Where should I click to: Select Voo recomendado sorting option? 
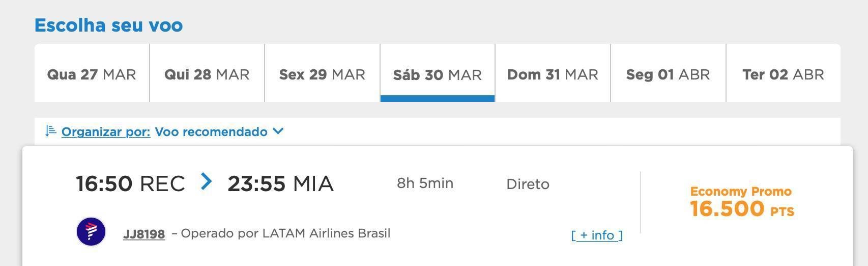(211, 131)
